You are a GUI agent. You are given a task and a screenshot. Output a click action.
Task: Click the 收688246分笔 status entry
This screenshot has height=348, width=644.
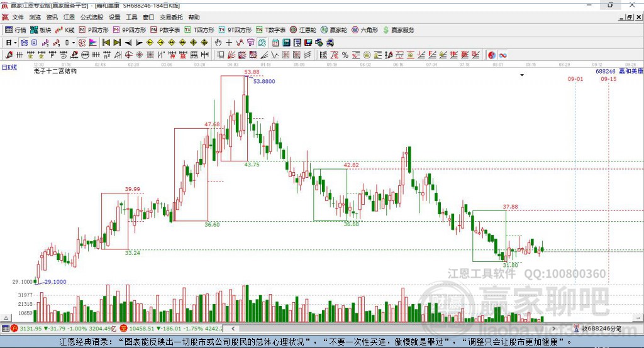pyautogui.click(x=597, y=329)
